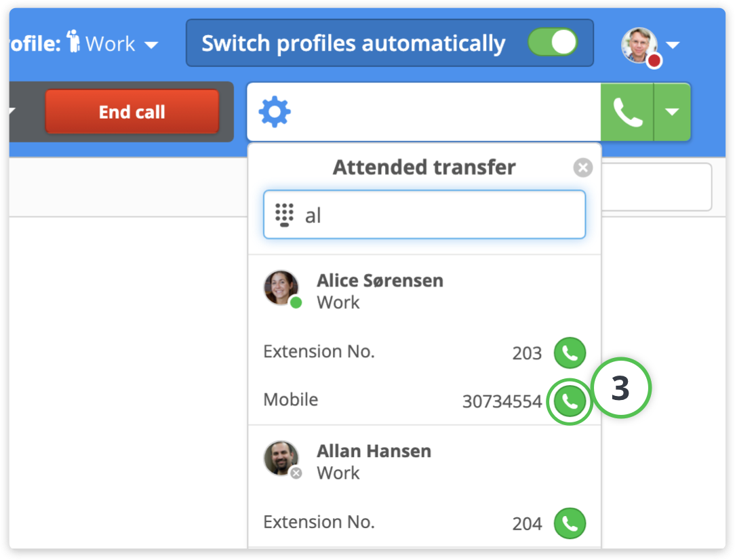
Task: Close the Attended transfer panel
Action: pyautogui.click(x=582, y=167)
